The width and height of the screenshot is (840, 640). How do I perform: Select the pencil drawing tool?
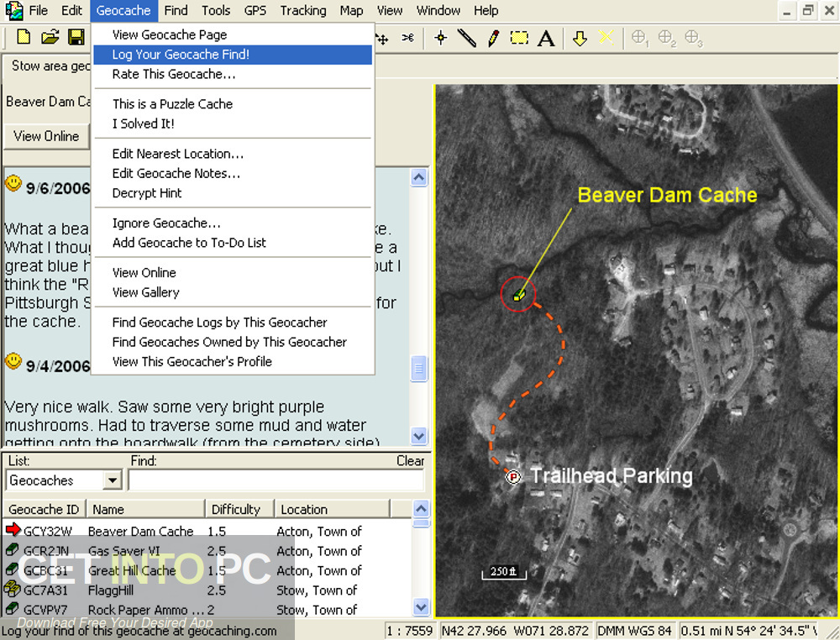point(493,38)
